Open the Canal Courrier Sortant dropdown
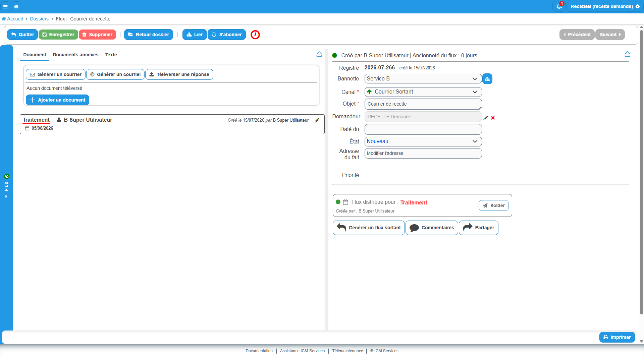This screenshot has height=362, width=644. 423,92
